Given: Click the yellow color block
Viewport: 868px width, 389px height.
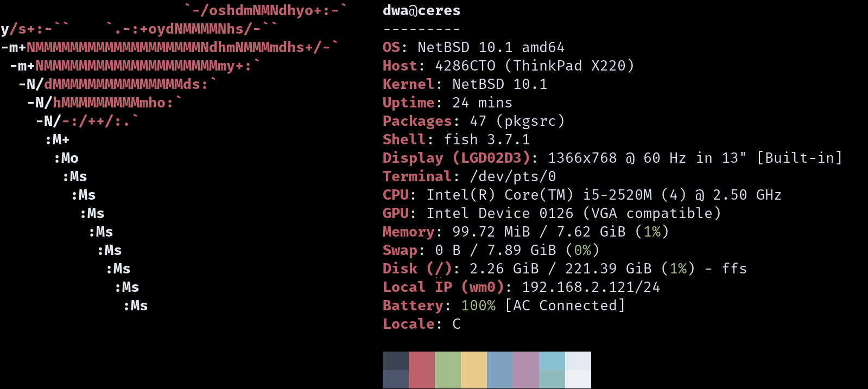Looking at the screenshot, I should click(x=474, y=370).
